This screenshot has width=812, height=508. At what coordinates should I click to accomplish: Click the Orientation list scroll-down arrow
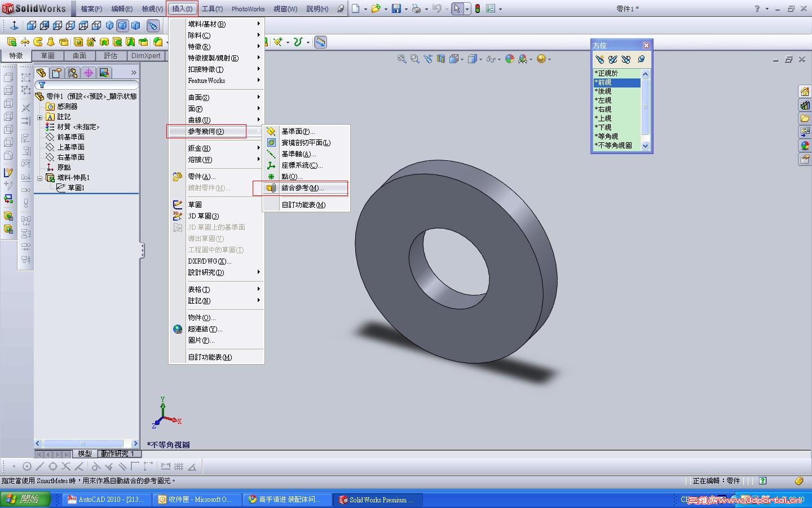(646, 146)
